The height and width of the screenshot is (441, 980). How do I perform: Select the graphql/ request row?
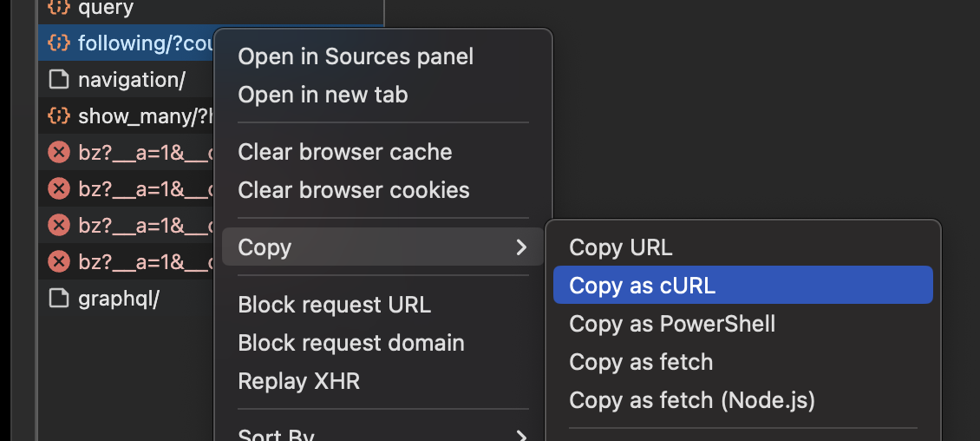tap(119, 299)
